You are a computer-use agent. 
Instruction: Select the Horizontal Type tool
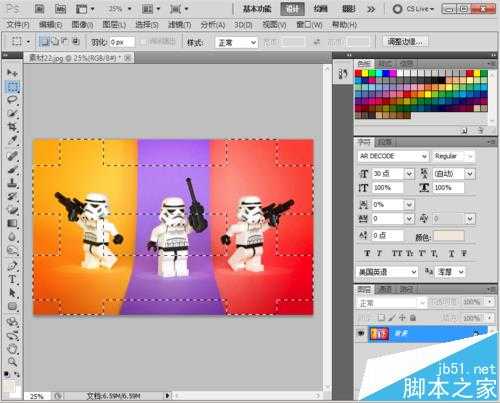pos(12,279)
